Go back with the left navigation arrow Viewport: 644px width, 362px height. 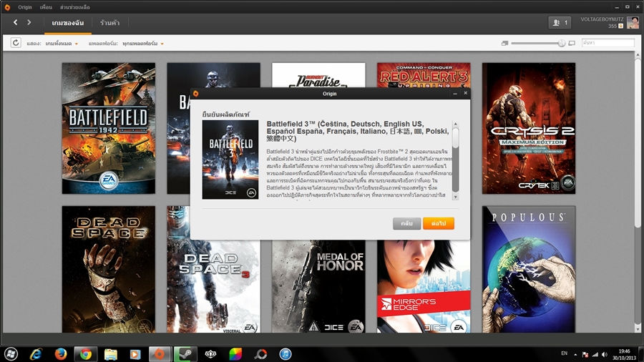(15, 23)
